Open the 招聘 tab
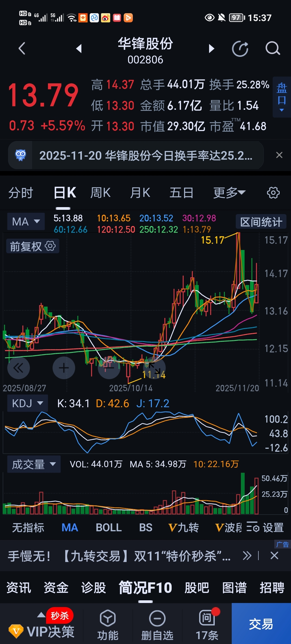The height and width of the screenshot is (644, 291). tap(272, 588)
